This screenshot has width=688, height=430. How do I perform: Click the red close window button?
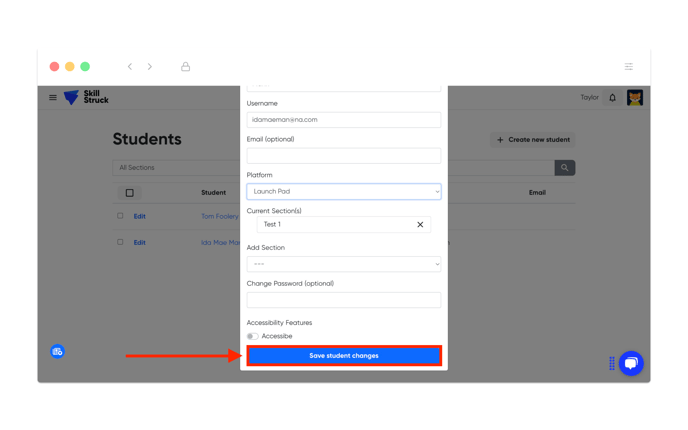(x=54, y=66)
